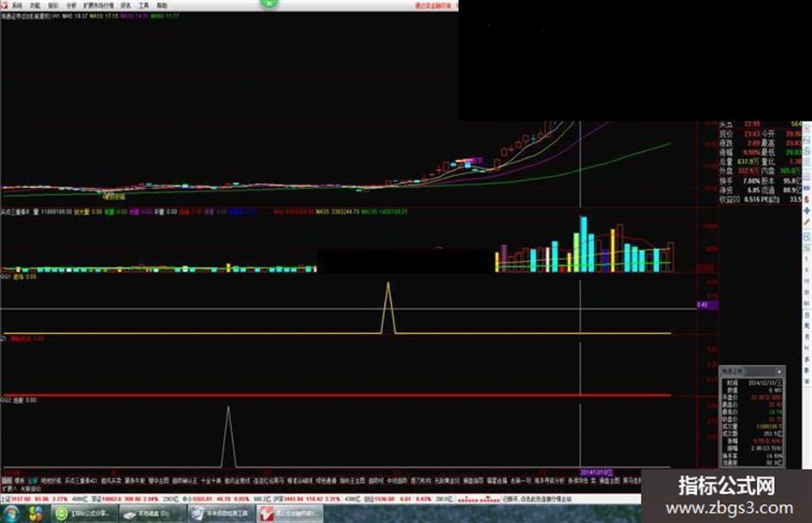Open the 工具 menu
Screen dimensions: 812x523
[144, 5]
